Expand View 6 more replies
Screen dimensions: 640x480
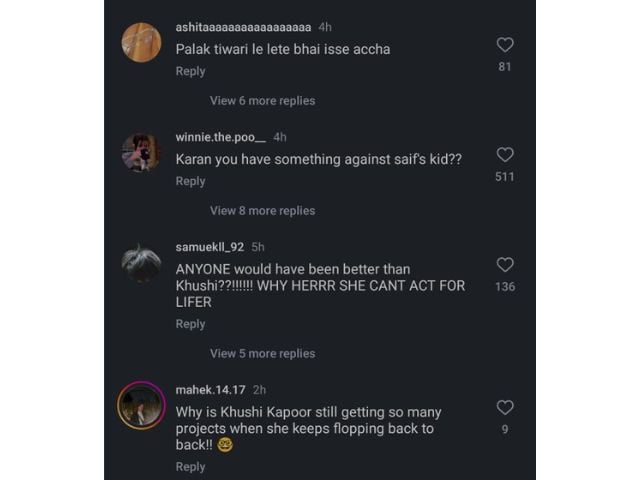click(262, 101)
